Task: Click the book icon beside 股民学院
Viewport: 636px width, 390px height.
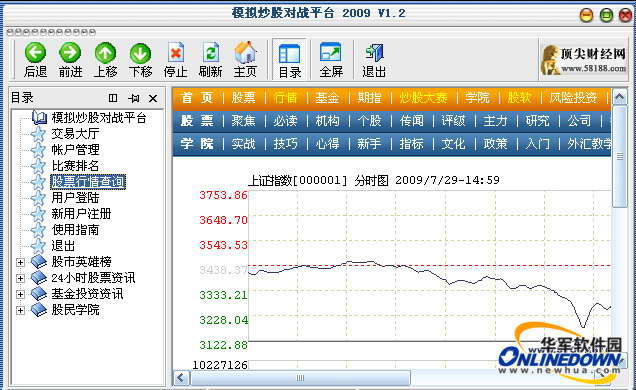Action: coord(39,310)
